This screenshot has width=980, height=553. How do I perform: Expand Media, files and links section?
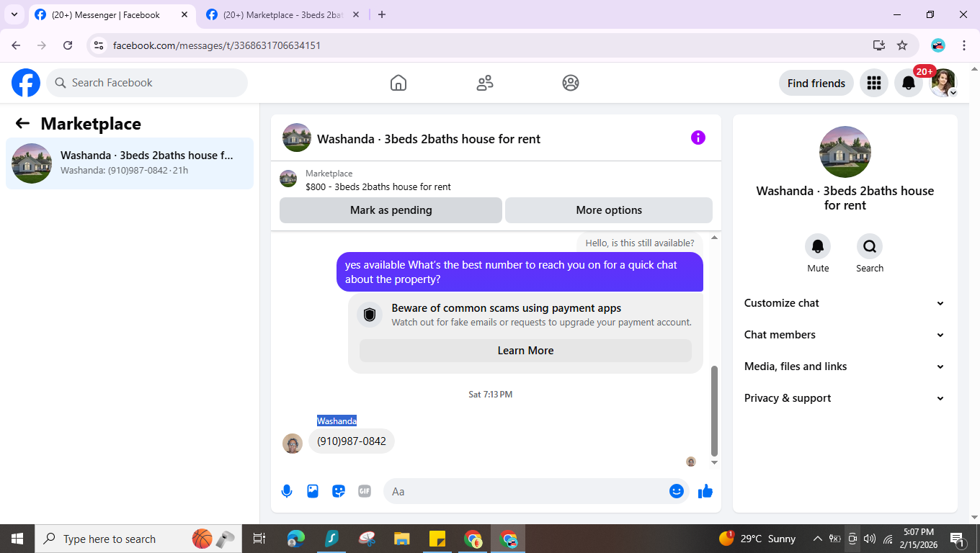point(844,367)
